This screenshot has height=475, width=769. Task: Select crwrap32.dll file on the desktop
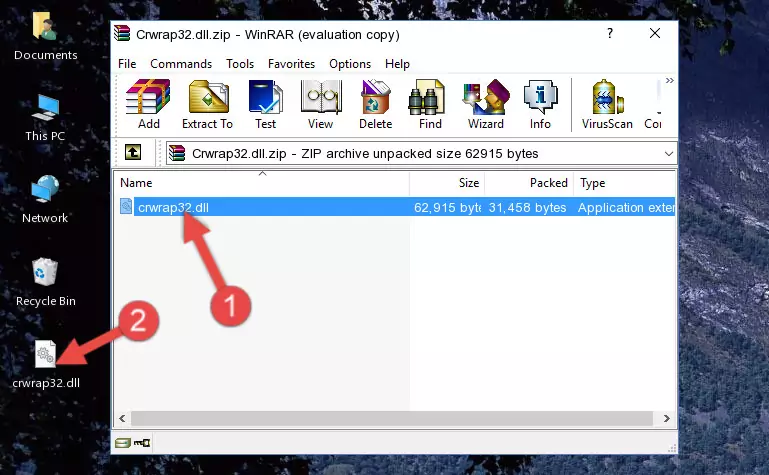(x=46, y=365)
